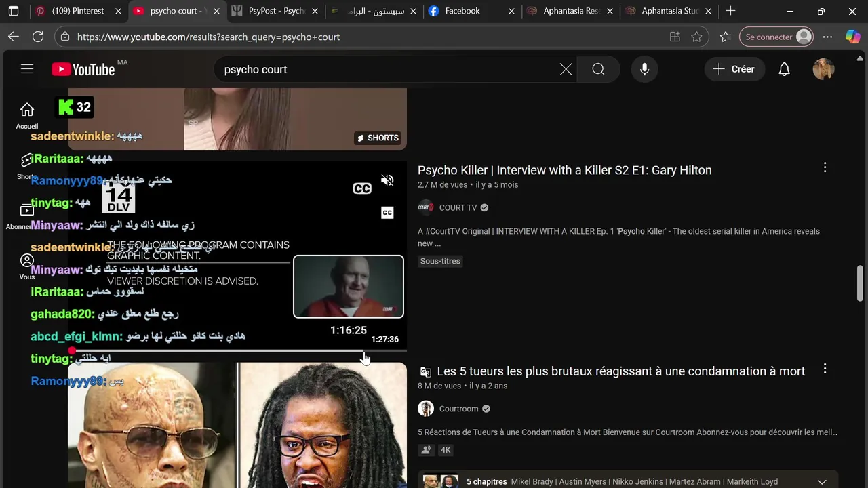This screenshot has height=488, width=868.
Task: Open more options for Les 5 tueurs video
Action: (x=825, y=369)
